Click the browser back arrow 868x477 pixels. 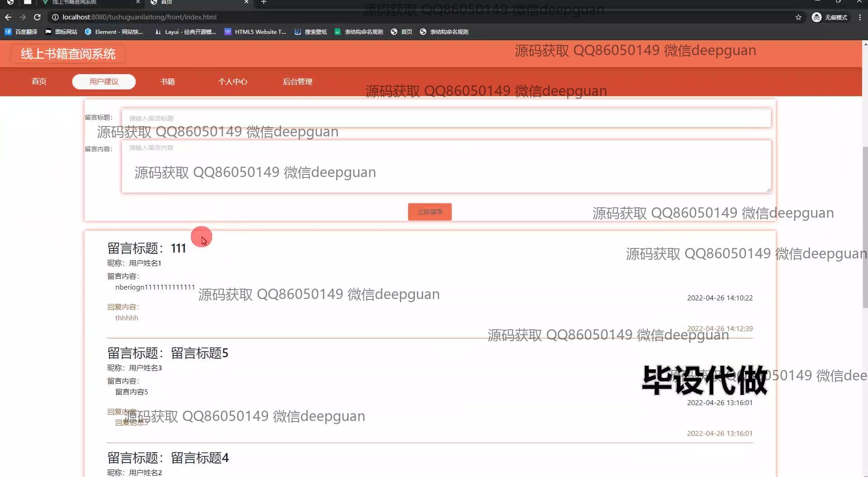pyautogui.click(x=8, y=17)
